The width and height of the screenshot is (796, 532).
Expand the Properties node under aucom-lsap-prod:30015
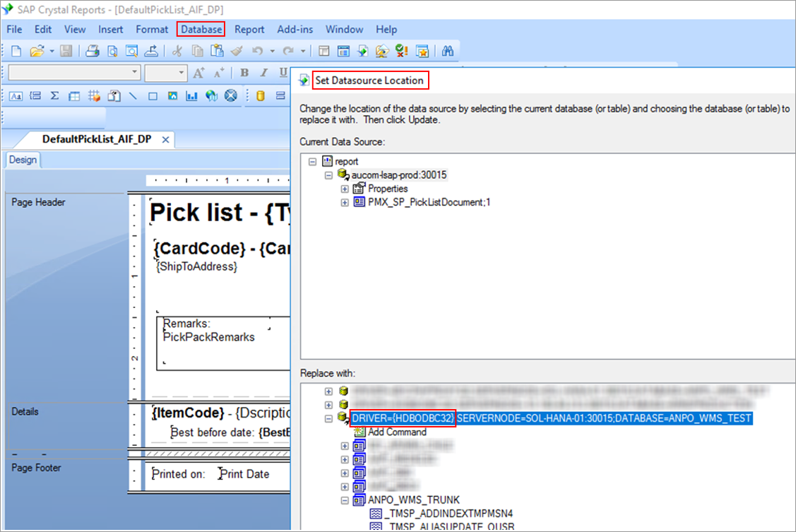pos(344,189)
